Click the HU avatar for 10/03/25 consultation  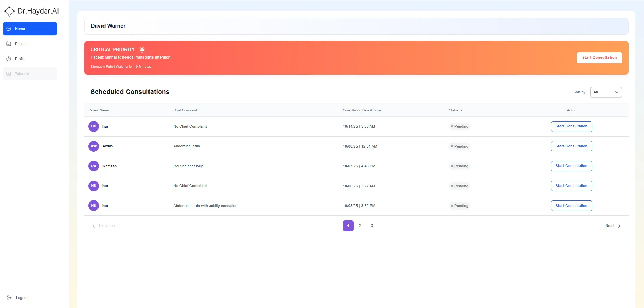94,206
